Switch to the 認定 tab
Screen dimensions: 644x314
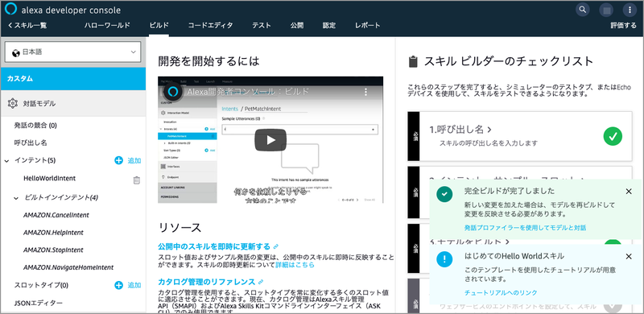click(x=329, y=26)
